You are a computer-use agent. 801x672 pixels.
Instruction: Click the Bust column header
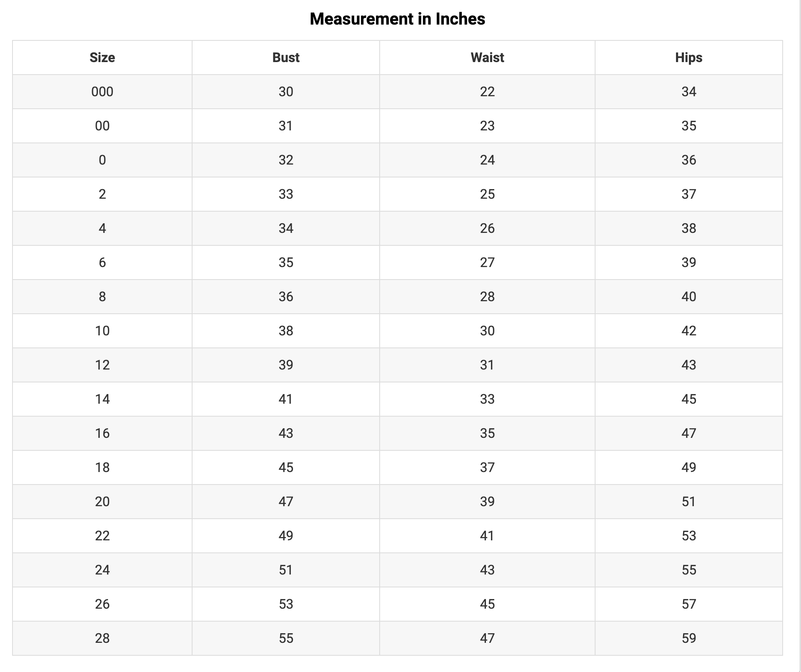(286, 57)
